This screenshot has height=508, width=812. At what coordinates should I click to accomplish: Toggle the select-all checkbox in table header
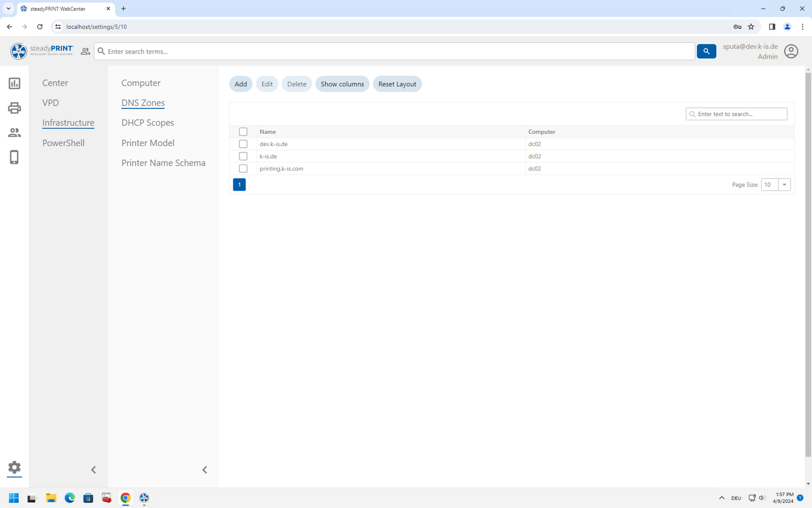(x=243, y=132)
